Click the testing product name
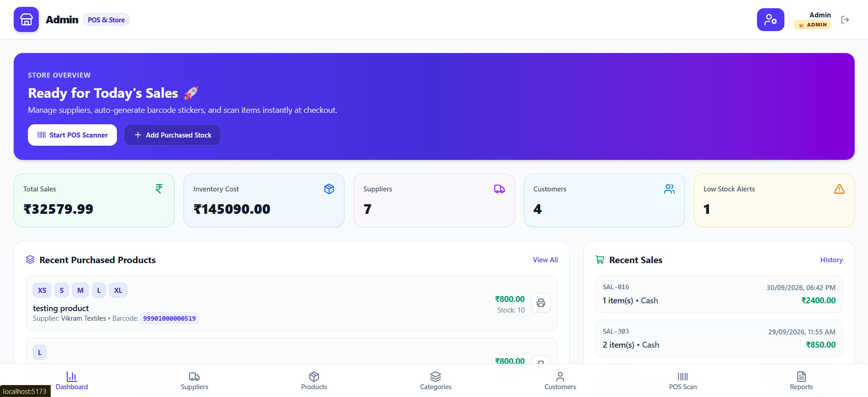The width and height of the screenshot is (868, 397). (x=61, y=308)
